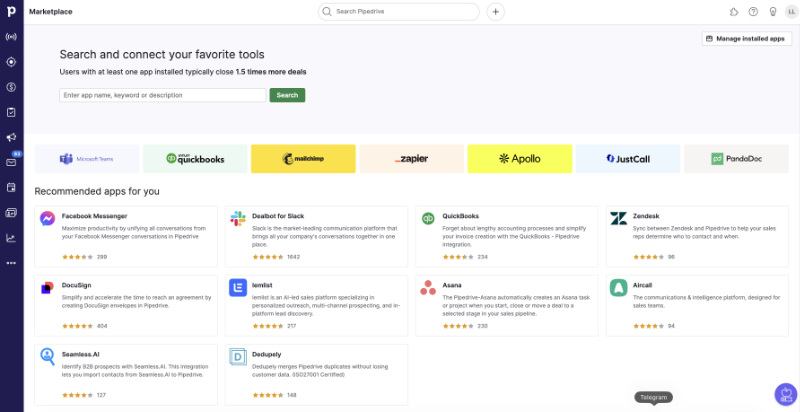Open Activities calendar icon in the sidebar
Viewport: 800px width, 412px height.
coord(11,188)
